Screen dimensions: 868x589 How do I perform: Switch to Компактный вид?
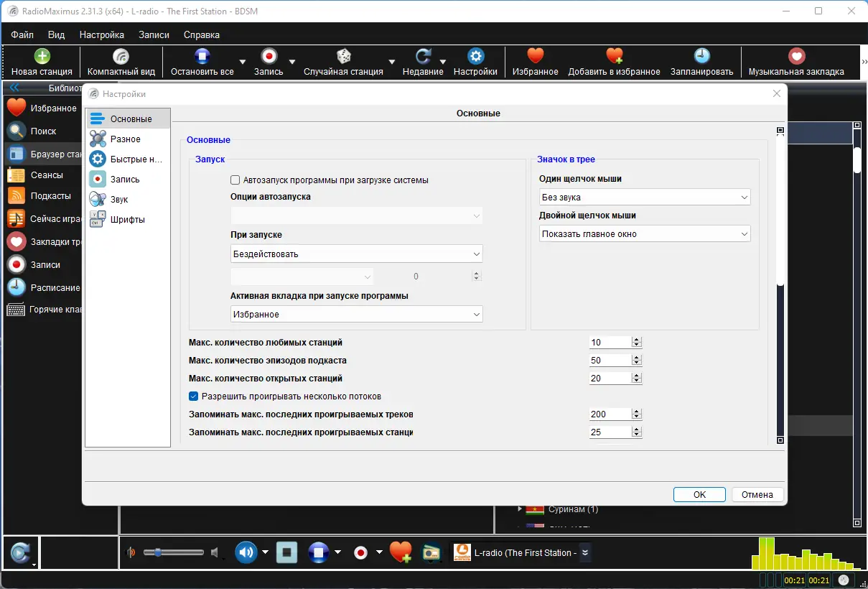tap(121, 62)
